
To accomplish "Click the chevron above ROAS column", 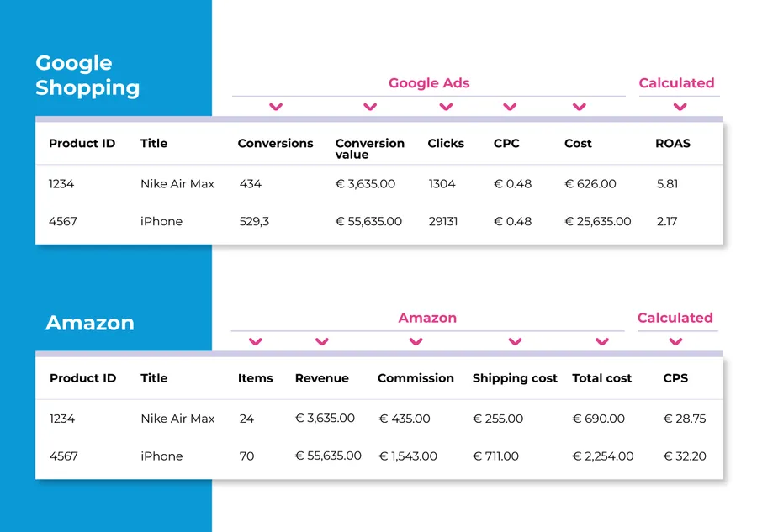I will (680, 107).
